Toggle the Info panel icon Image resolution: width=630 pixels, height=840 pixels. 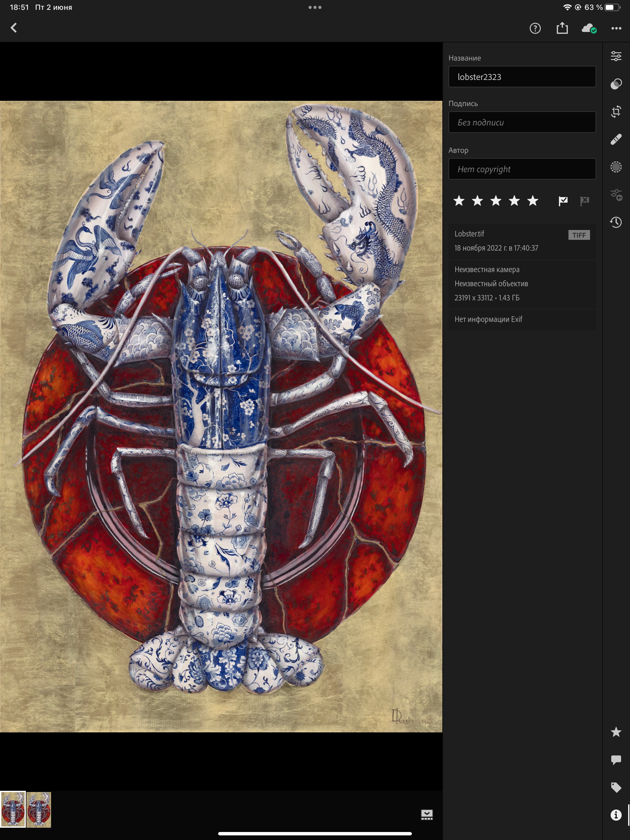[616, 815]
